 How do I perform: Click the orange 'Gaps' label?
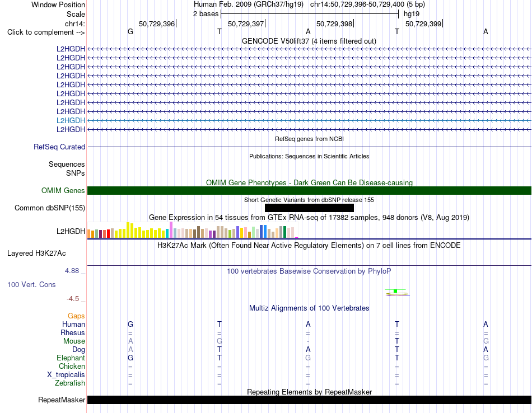click(76, 316)
